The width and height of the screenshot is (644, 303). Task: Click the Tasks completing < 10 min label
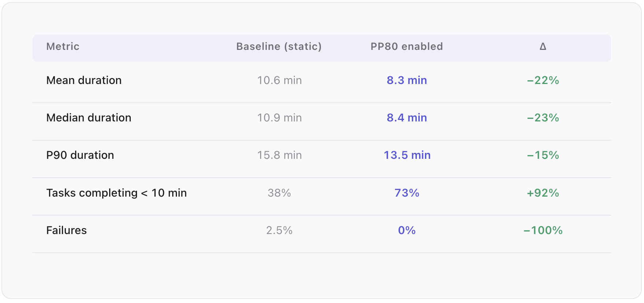pos(116,193)
